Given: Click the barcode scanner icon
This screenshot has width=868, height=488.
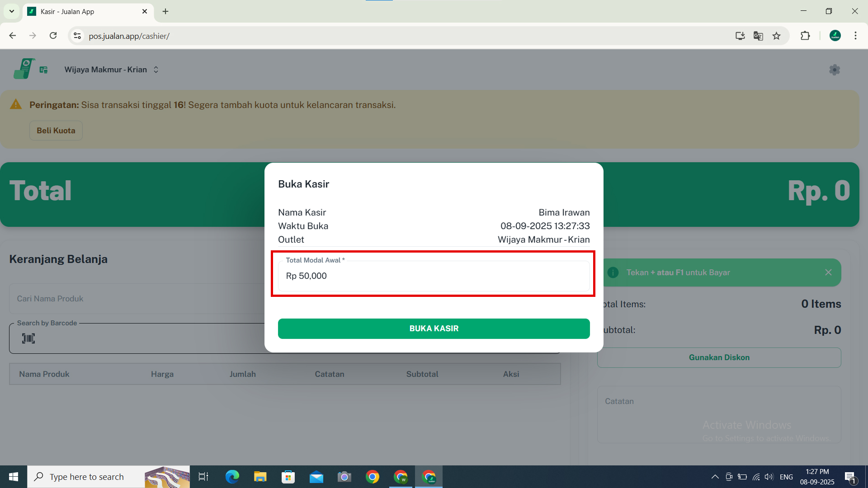Looking at the screenshot, I should 28,338.
